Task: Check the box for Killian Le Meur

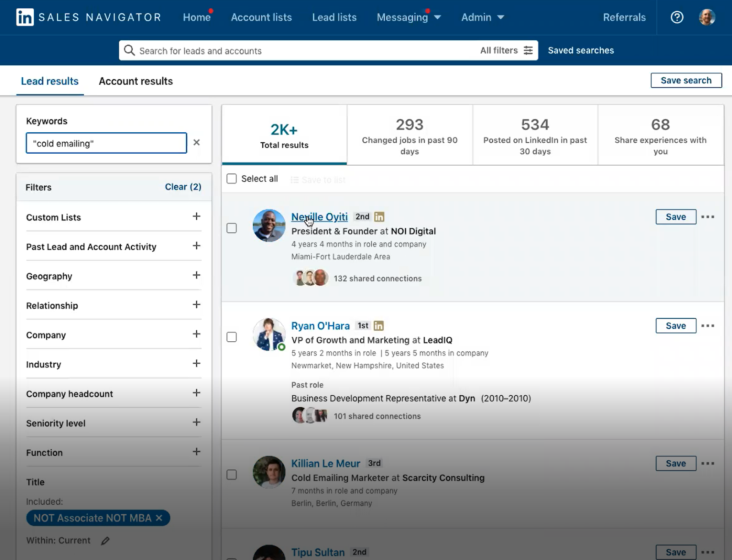Action: point(232,474)
